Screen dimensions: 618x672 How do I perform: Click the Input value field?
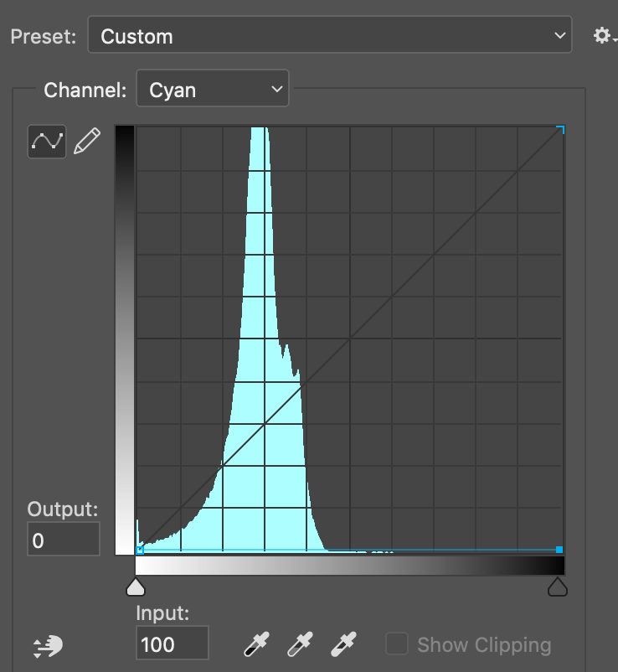coord(173,643)
